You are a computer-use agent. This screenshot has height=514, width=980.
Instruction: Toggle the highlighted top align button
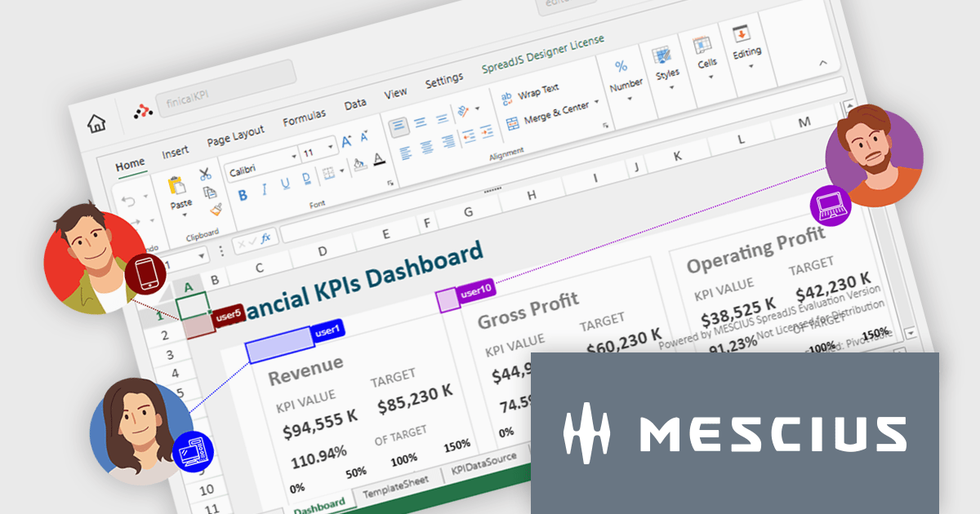(x=399, y=128)
